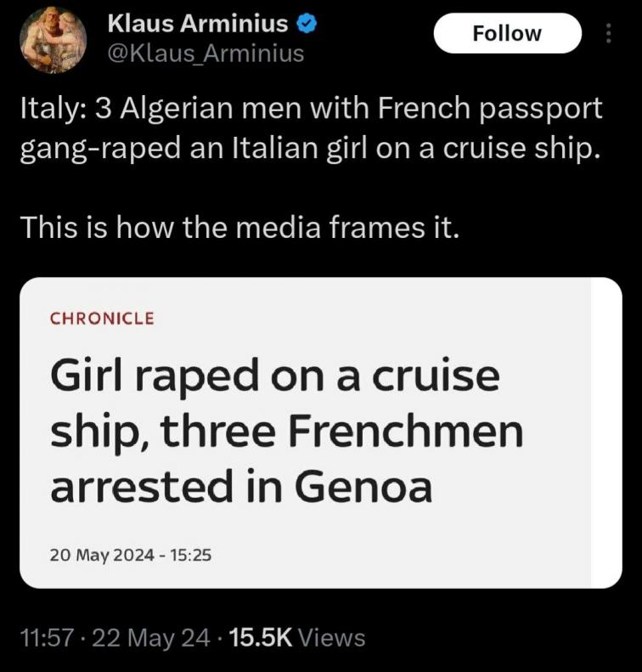Open the 11:57 post timestamp
Screen dimensions: 642x672
[x=48, y=638]
